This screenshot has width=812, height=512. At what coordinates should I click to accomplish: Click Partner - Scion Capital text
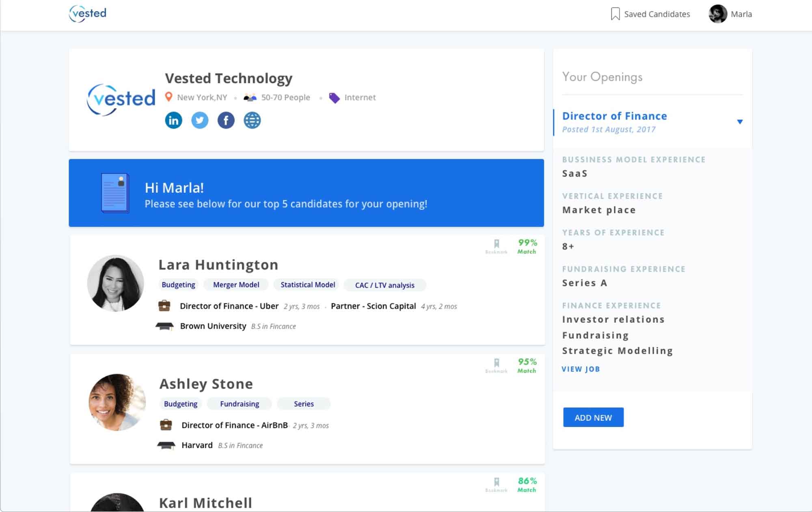(x=373, y=306)
